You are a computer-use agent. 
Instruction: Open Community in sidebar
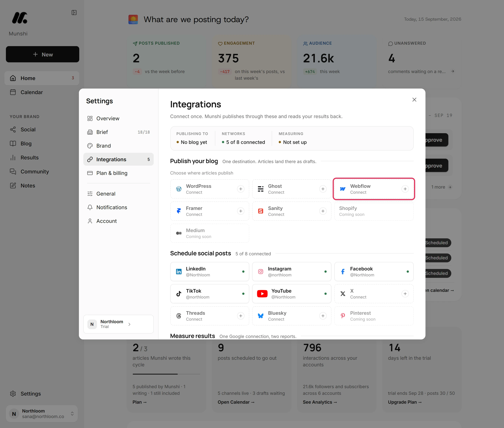pos(42,172)
